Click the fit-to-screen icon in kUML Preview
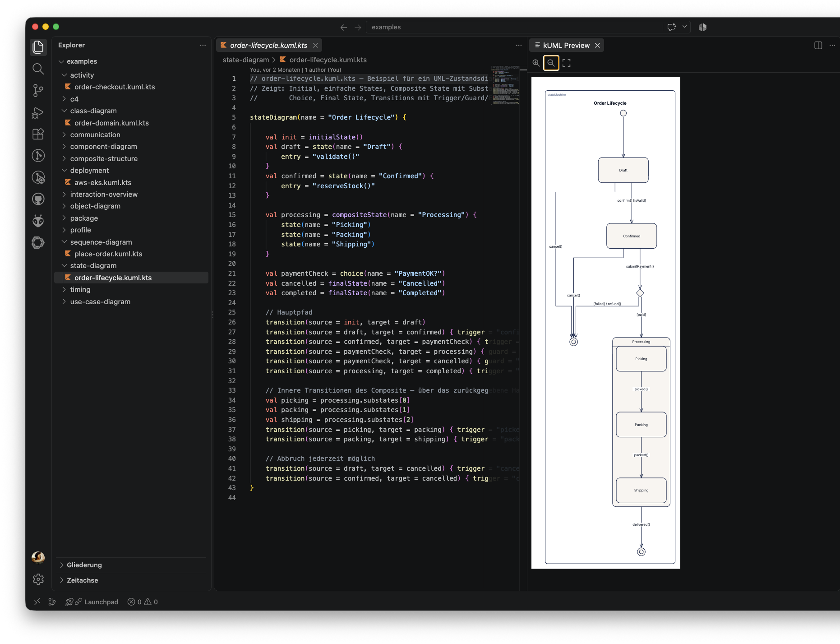 click(567, 63)
